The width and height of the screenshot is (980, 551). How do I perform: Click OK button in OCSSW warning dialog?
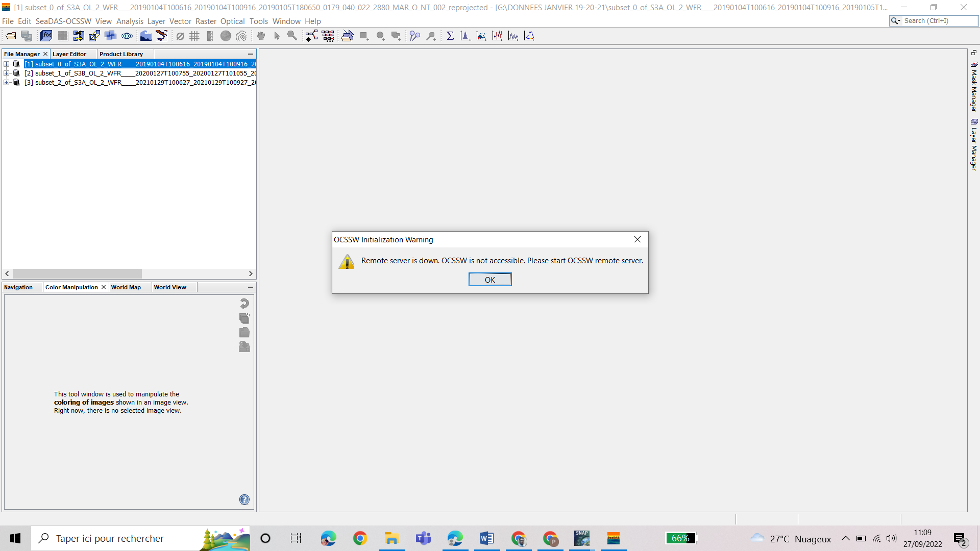pyautogui.click(x=490, y=279)
